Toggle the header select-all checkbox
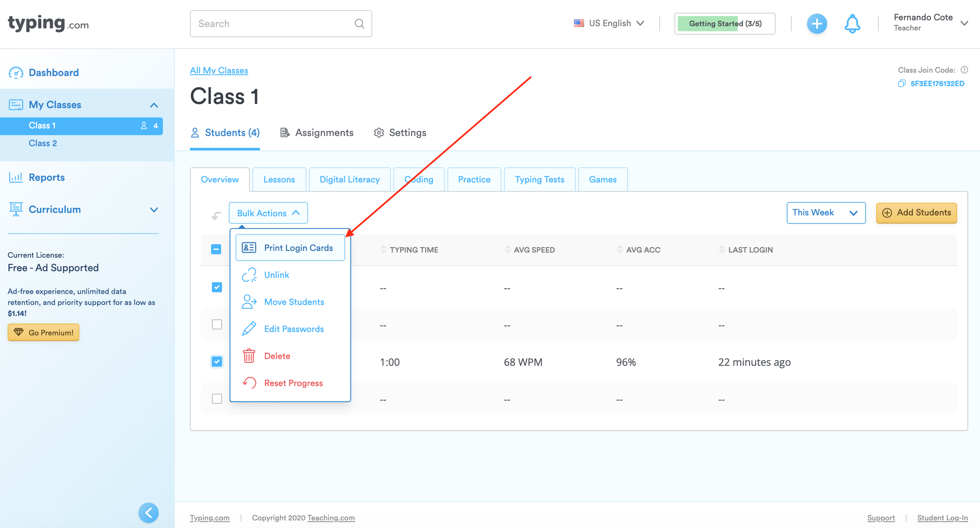The image size is (980, 528). 216,249
